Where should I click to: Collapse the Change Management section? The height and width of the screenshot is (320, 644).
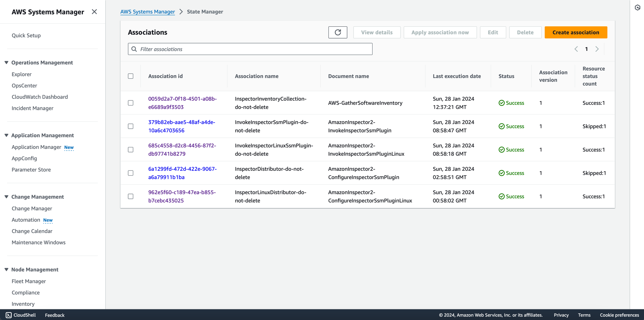(x=6, y=197)
